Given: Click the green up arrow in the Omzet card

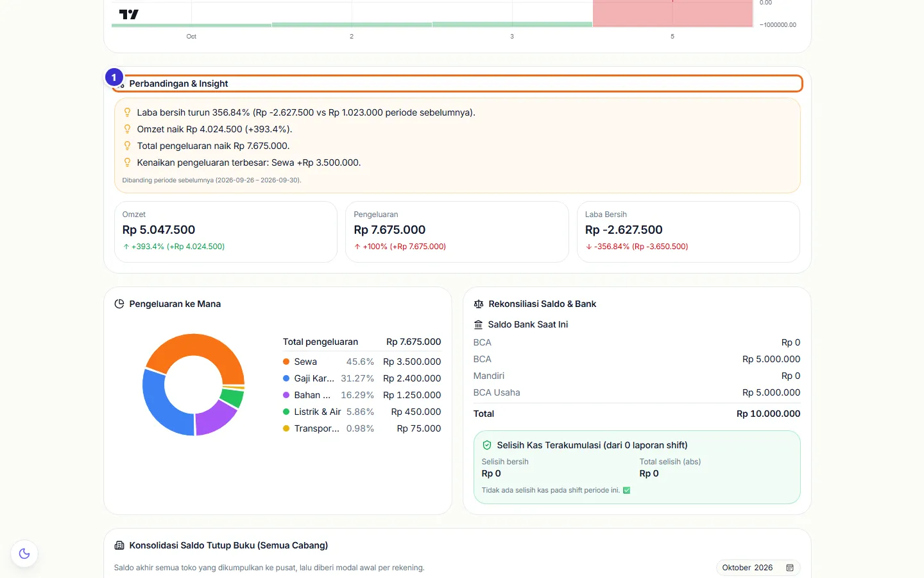Looking at the screenshot, I should pyautogui.click(x=126, y=247).
